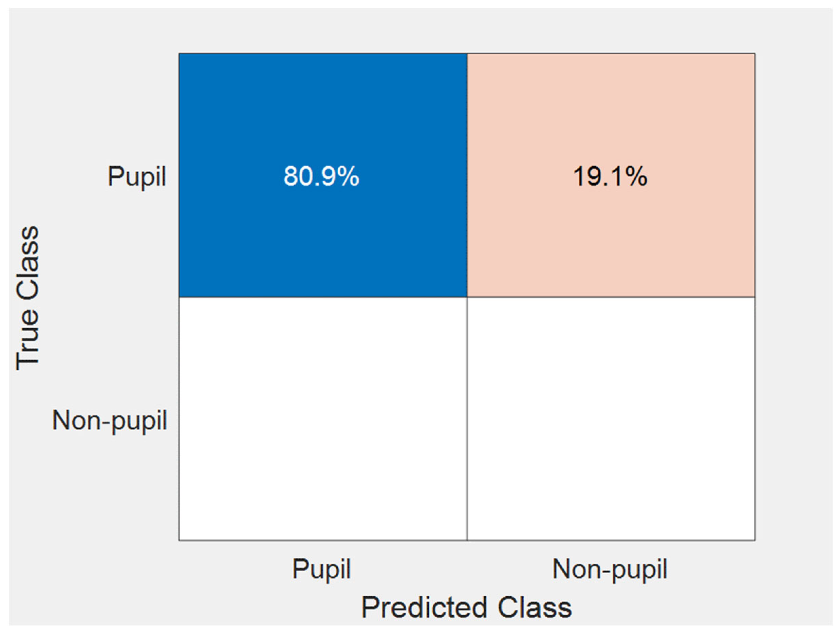Screen dimensions: 840x635
Task: Click the right outer border of the pink cell
Action: (755, 175)
